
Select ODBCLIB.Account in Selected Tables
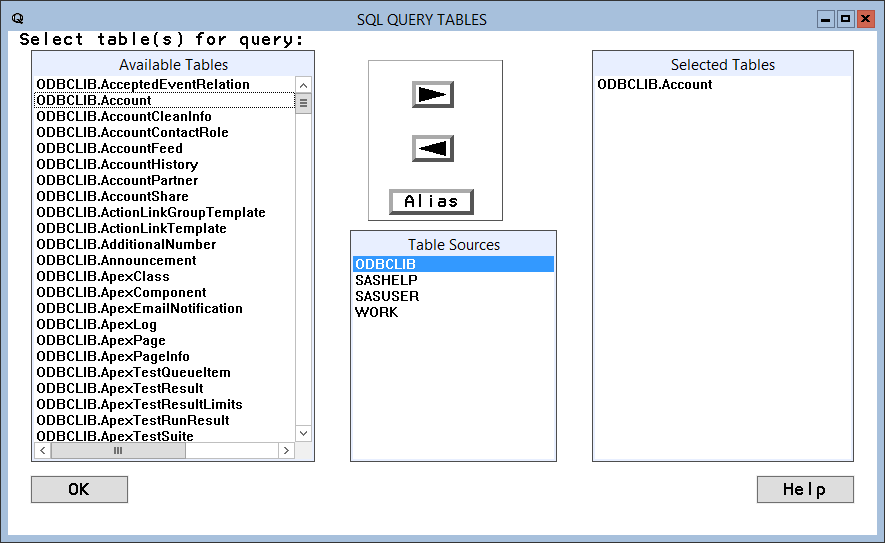tap(655, 84)
